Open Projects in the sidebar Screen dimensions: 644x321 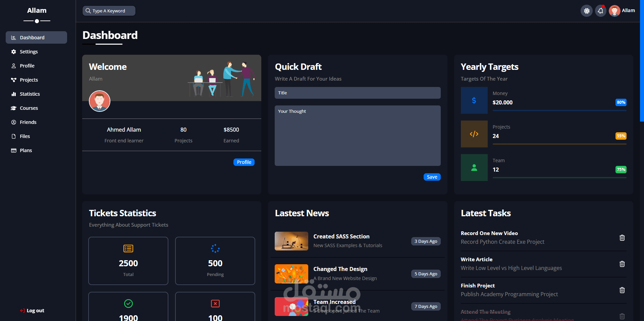point(36,80)
